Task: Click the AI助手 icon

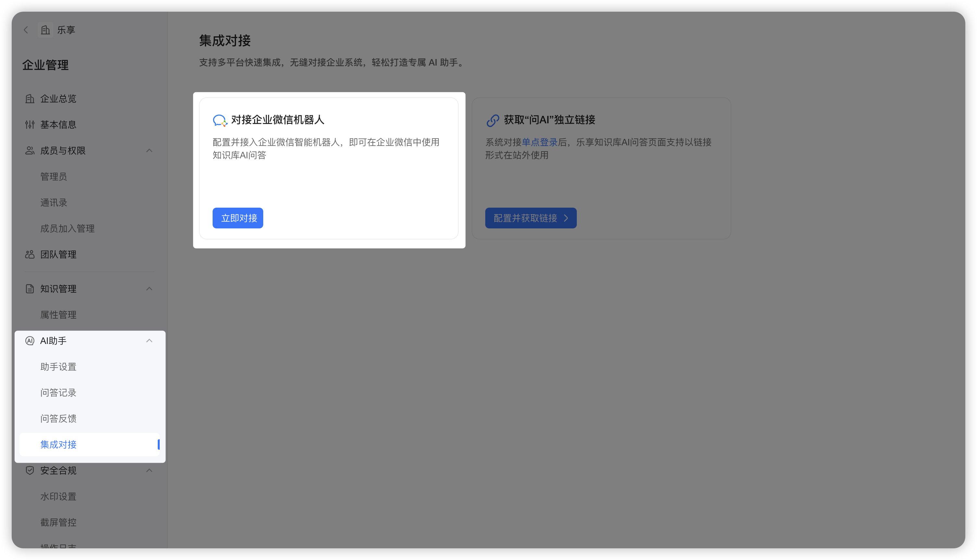Action: (30, 341)
